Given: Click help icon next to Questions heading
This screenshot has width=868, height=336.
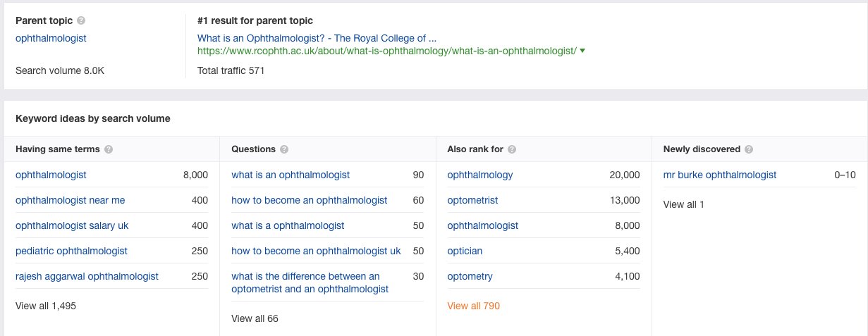Looking at the screenshot, I should [283, 149].
